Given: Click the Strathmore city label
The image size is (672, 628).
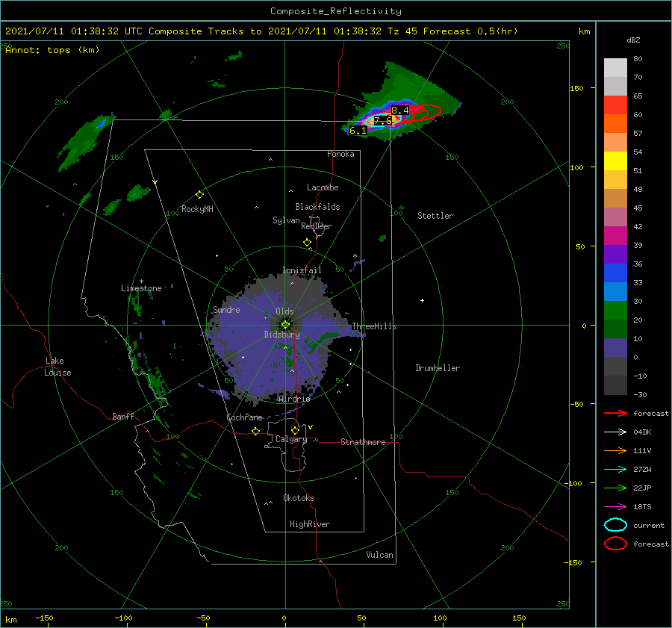Looking at the screenshot, I should point(363,442).
